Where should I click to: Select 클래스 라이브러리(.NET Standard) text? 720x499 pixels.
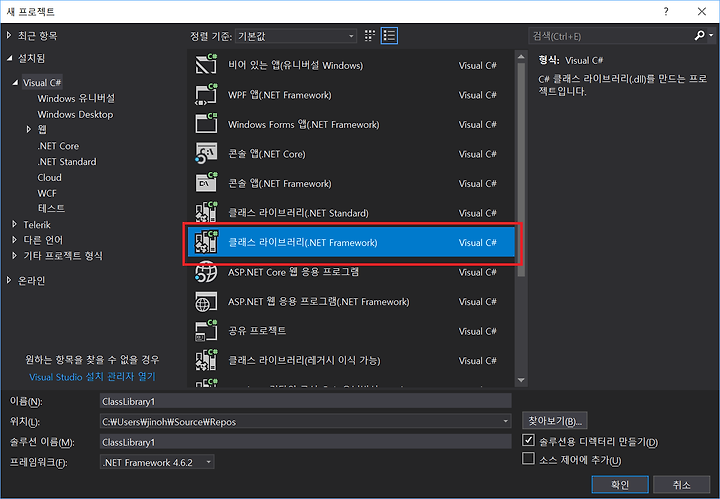tap(298, 213)
